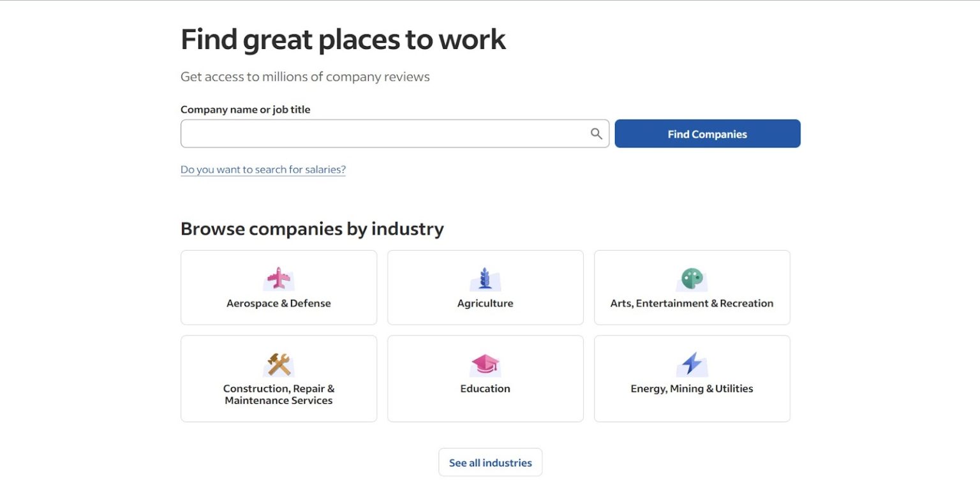
Task: Click the 'Find great places to work' heading
Action: click(343, 40)
